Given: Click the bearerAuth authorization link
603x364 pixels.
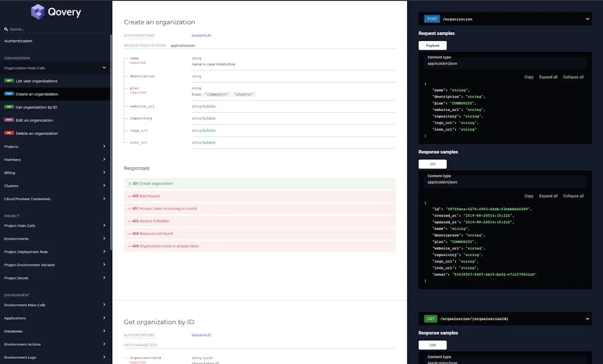Looking at the screenshot, I should coord(201,35).
